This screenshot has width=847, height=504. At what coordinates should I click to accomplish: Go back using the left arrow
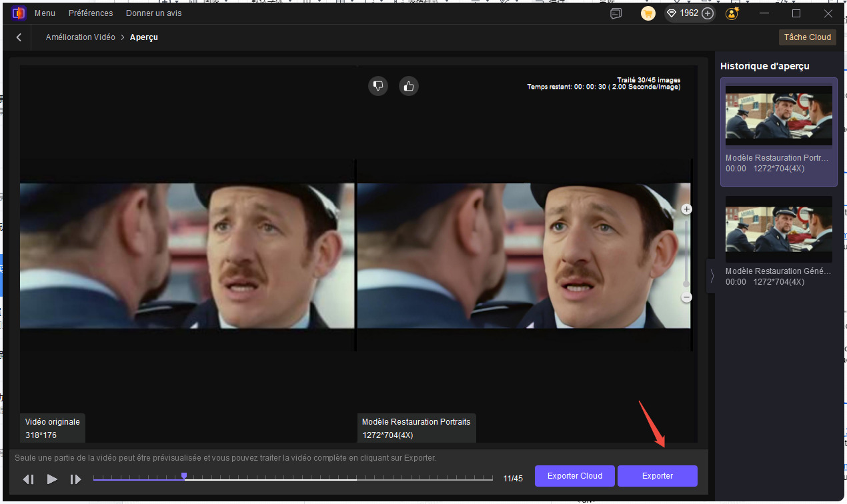coord(19,37)
